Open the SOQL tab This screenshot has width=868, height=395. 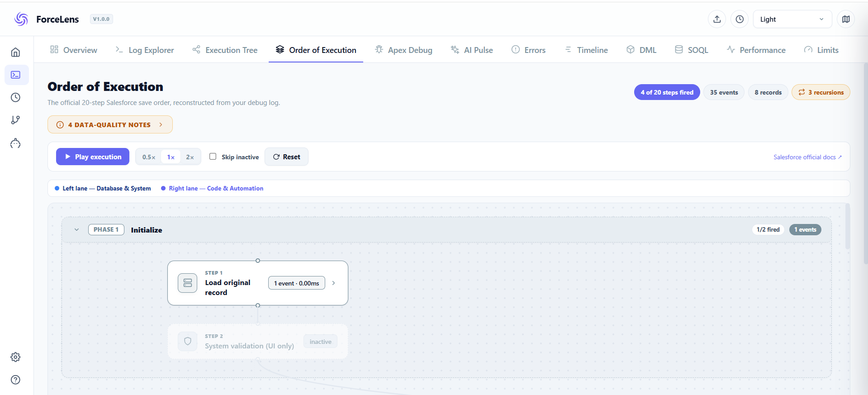tap(692, 50)
